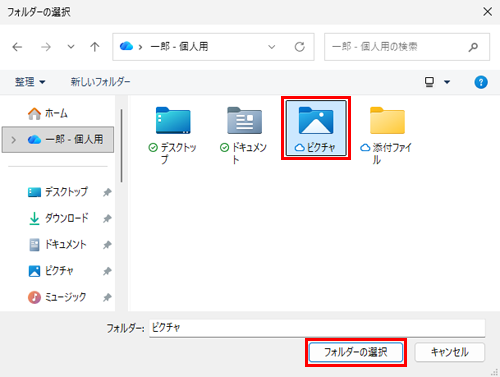Open ダウンロード in sidebar

[x=58, y=218]
